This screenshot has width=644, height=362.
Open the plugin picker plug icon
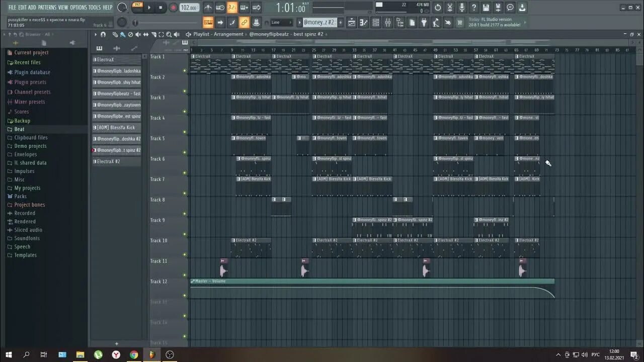pyautogui.click(x=424, y=22)
